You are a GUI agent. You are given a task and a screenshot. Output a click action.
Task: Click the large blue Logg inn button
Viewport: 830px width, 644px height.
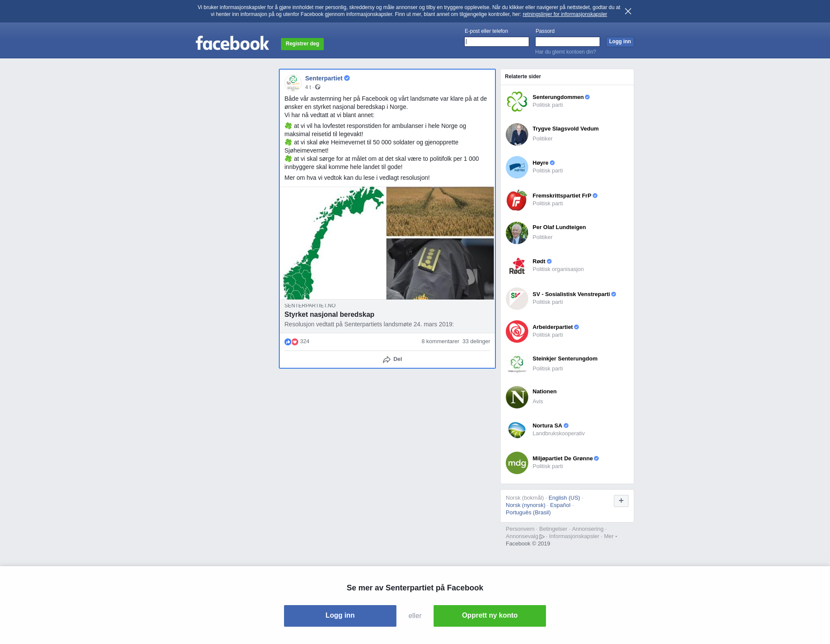point(340,616)
